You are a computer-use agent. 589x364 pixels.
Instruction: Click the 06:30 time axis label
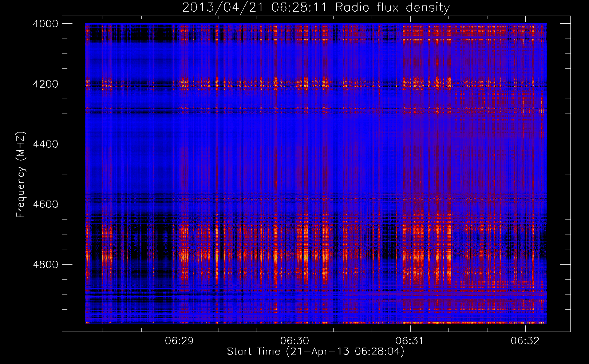[x=294, y=341]
